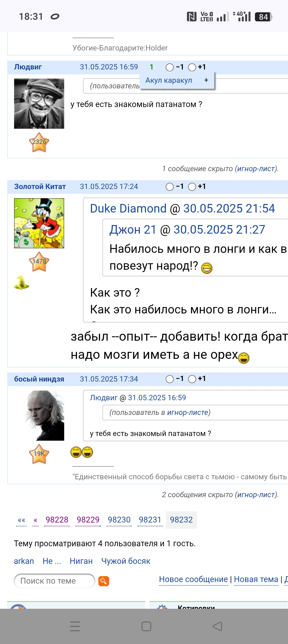Go to first page double arrow
The width and height of the screenshot is (288, 644).
tap(22, 520)
